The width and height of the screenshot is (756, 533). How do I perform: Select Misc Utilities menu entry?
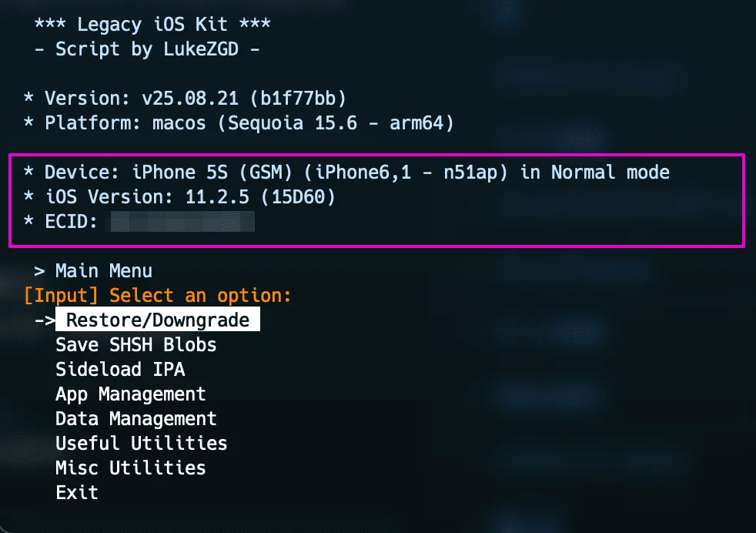(131, 468)
